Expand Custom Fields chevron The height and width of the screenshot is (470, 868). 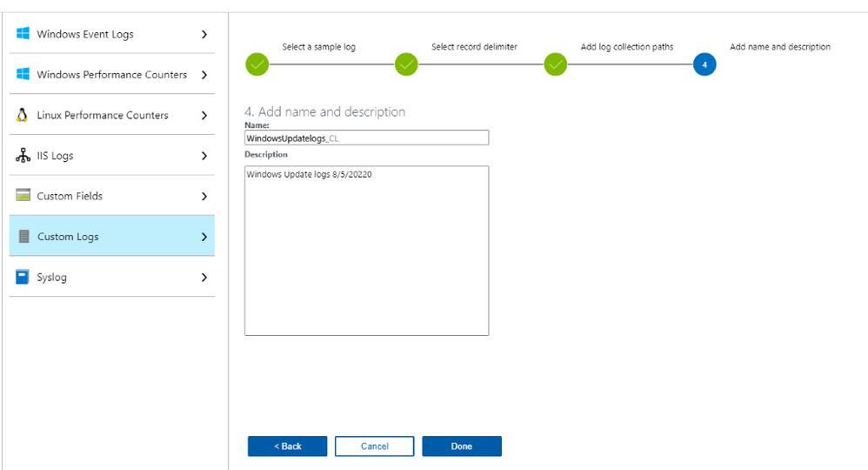(x=204, y=196)
